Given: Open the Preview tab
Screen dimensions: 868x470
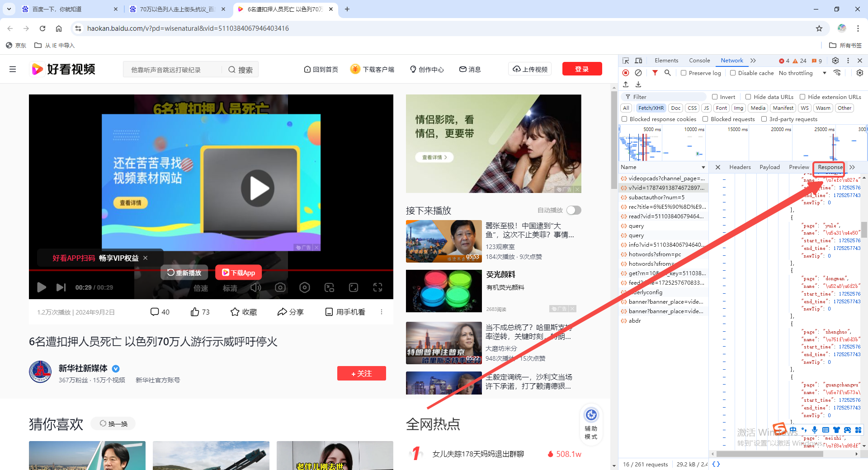Looking at the screenshot, I should point(799,167).
